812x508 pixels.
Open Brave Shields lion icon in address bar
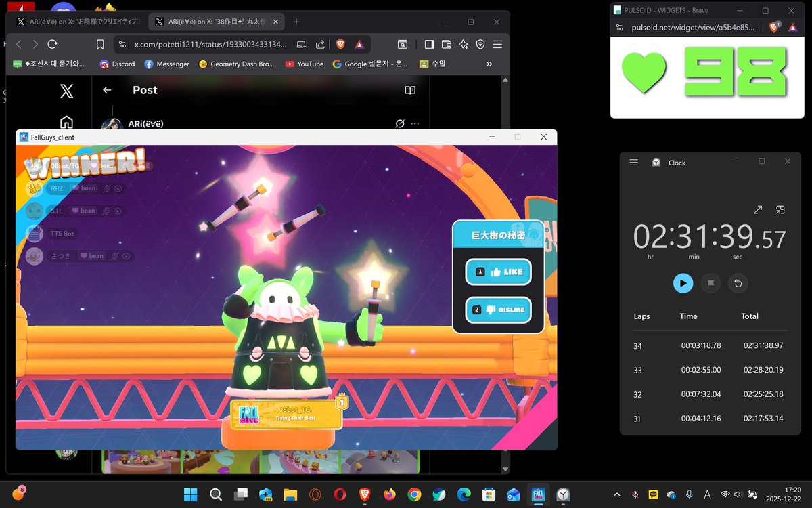coord(340,44)
